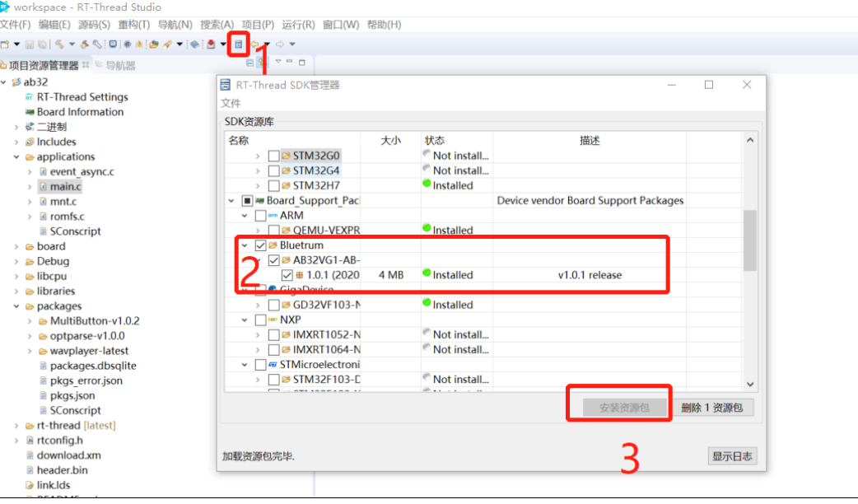The image size is (858, 504).
Task: Open the 帮助(H) menu
Action: [384, 25]
